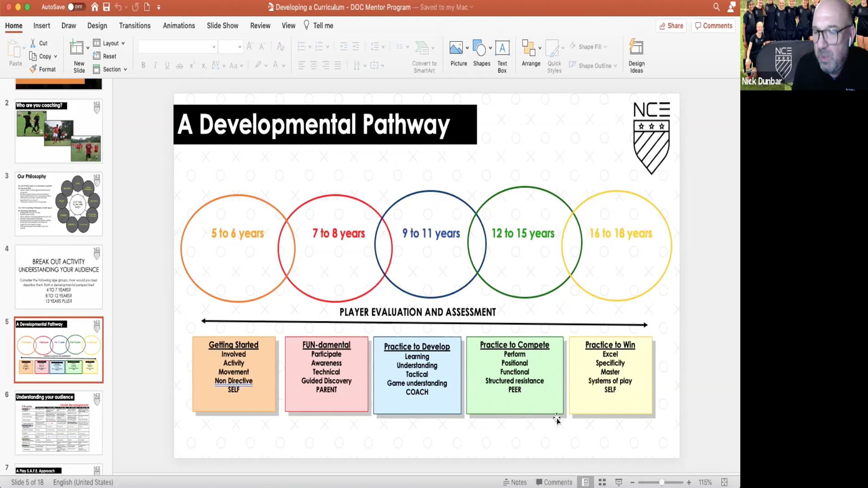Toggle Strikethrough formatting

click(x=179, y=66)
